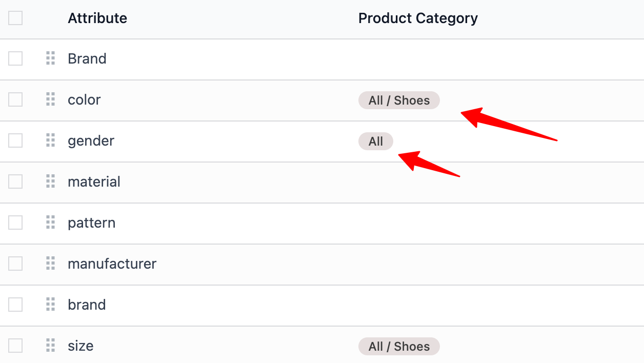Image resolution: width=644 pixels, height=363 pixels.
Task: Click the drag handle beside Brand attribute
Action: [x=50, y=58]
